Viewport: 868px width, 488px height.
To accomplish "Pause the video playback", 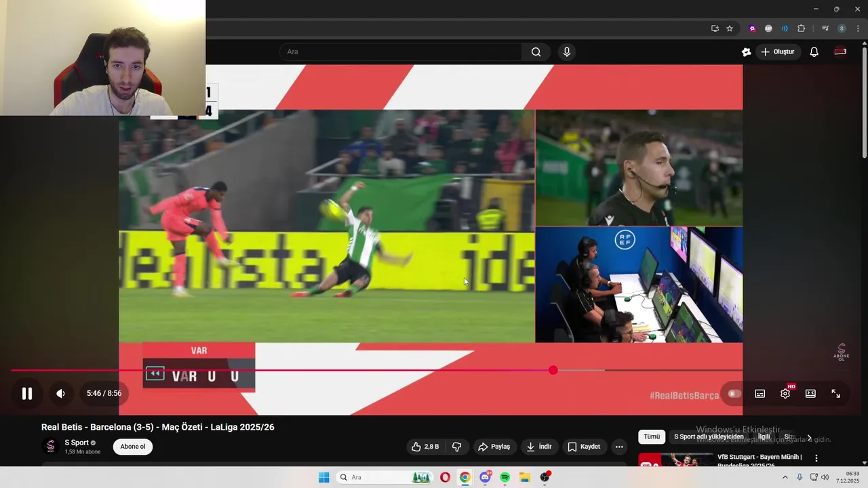I will [x=27, y=394].
